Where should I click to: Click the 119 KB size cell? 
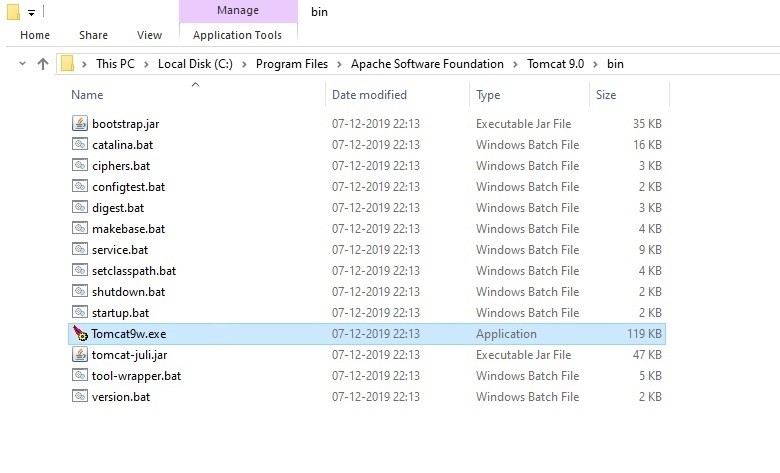[x=644, y=334]
